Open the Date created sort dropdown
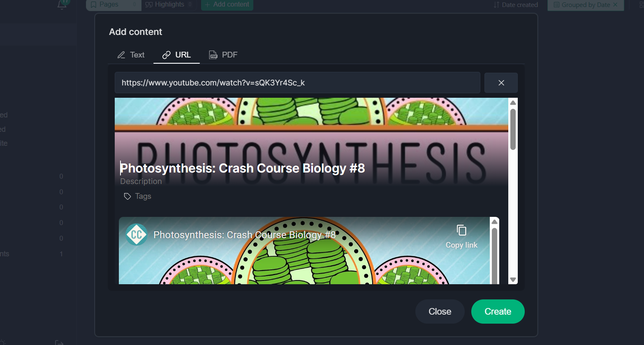Viewport: 644px width, 345px height. click(516, 5)
